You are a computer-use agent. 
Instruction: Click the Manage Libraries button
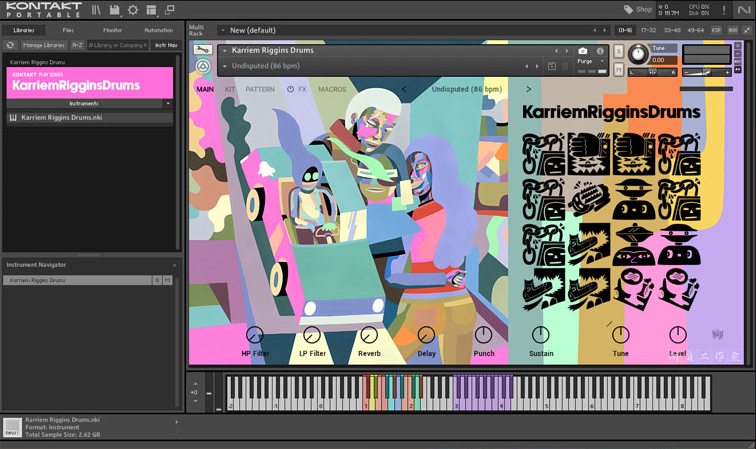[43, 45]
